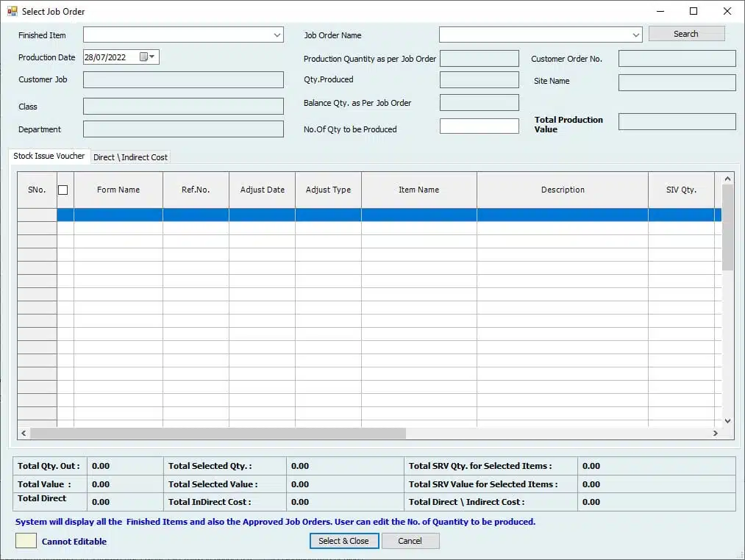This screenshot has height=560, width=745.
Task: Open the Direct \ Indirect Cost tab
Action: click(130, 157)
